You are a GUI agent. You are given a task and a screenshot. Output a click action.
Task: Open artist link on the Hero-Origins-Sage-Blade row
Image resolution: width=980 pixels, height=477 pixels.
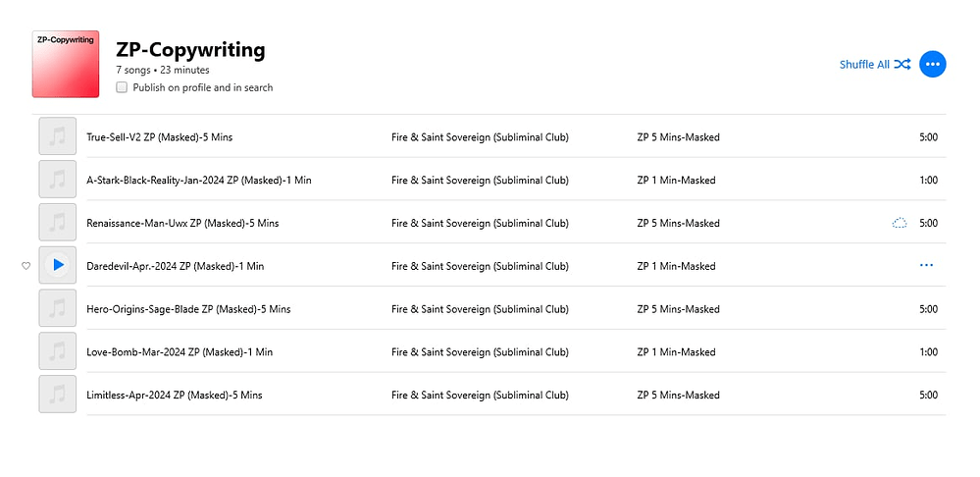click(480, 309)
